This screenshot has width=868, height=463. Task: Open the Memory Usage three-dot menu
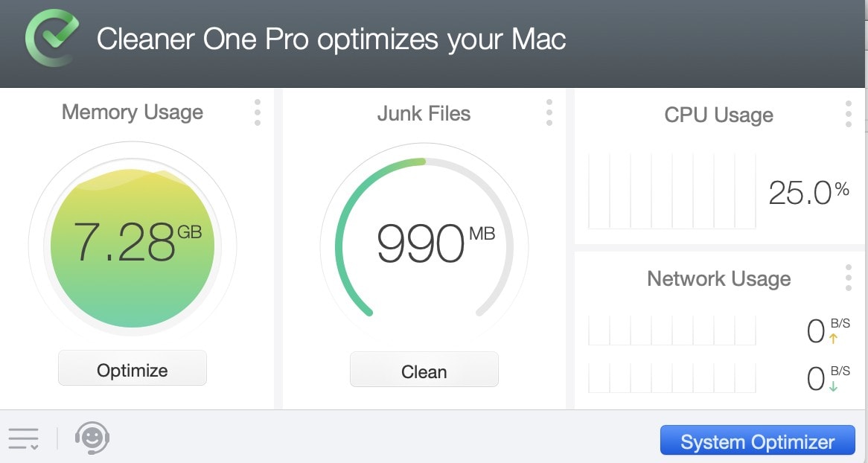pos(258,112)
